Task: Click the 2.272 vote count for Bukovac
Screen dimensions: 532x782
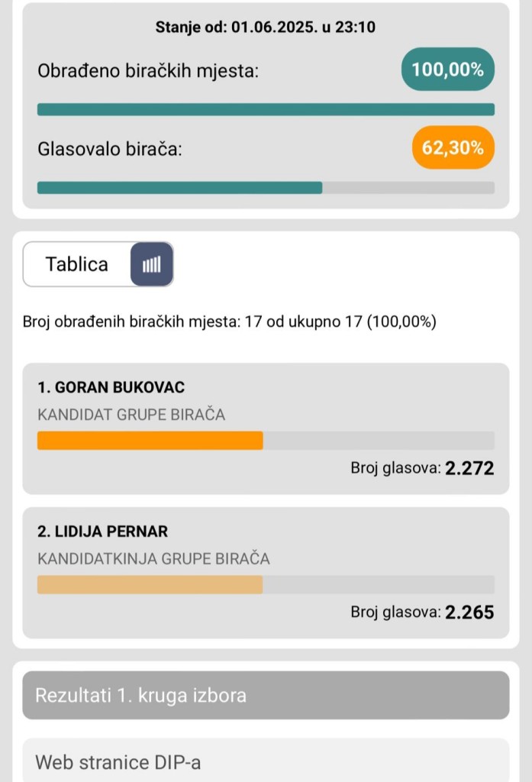Action: pyautogui.click(x=469, y=468)
